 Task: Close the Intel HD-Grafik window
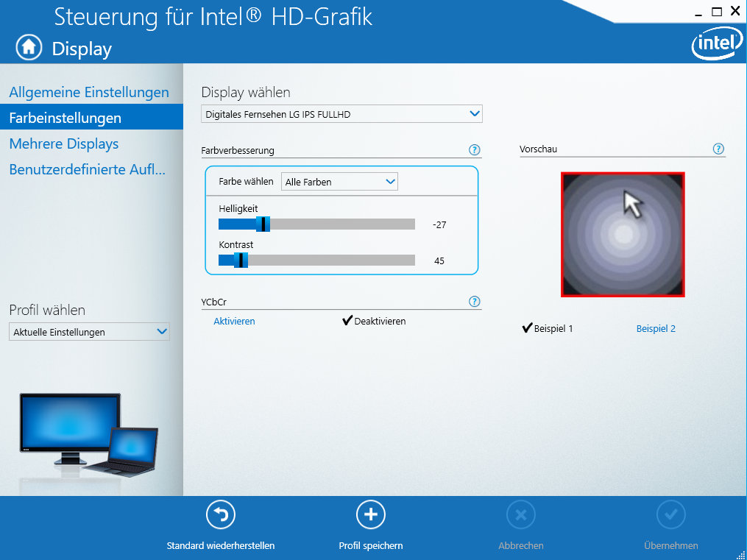click(x=735, y=12)
